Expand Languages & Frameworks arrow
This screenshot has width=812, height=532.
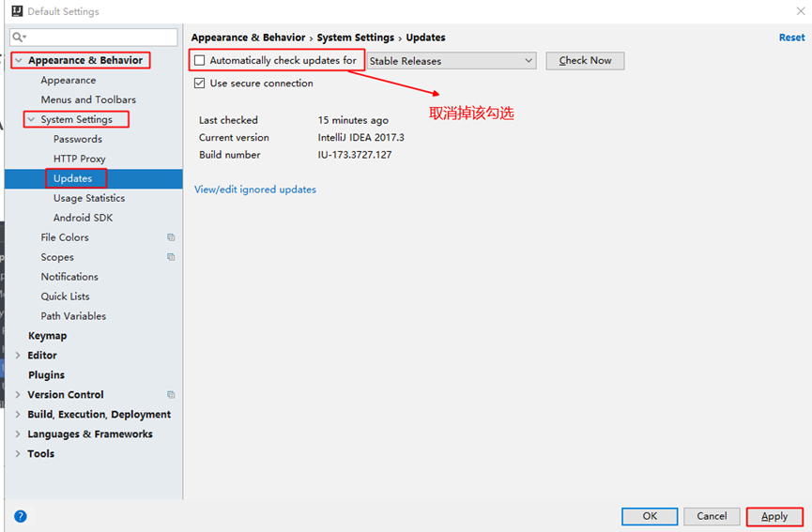click(x=18, y=434)
